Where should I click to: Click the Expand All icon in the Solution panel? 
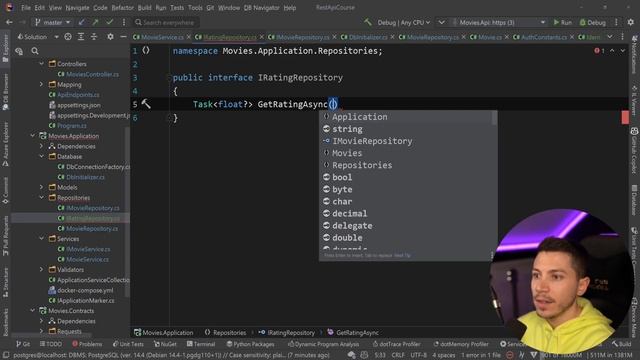click(x=81, y=37)
